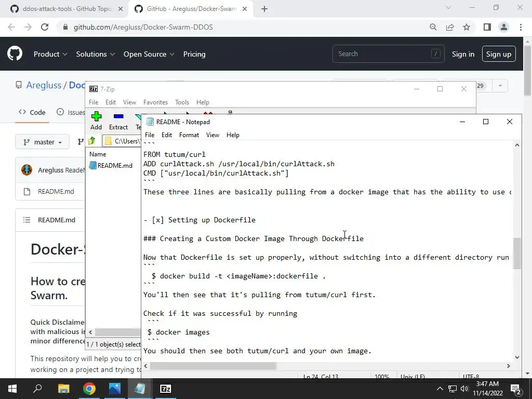Click the Chrome address bar URL
This screenshot has height=399, width=532.
click(143, 27)
